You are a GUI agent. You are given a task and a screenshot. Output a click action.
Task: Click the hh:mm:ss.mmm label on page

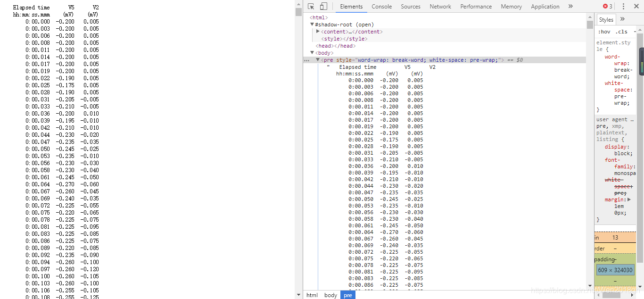pos(31,15)
